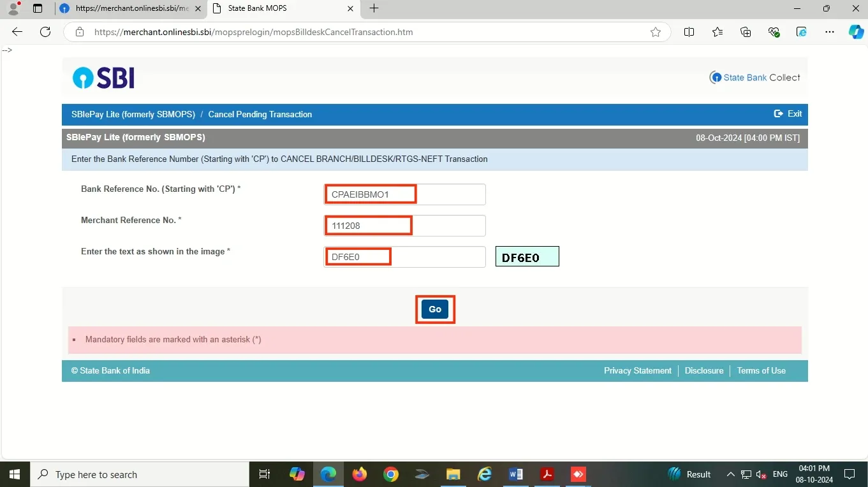868x487 pixels.
Task: Click the taskbar search box
Action: [x=140, y=474]
